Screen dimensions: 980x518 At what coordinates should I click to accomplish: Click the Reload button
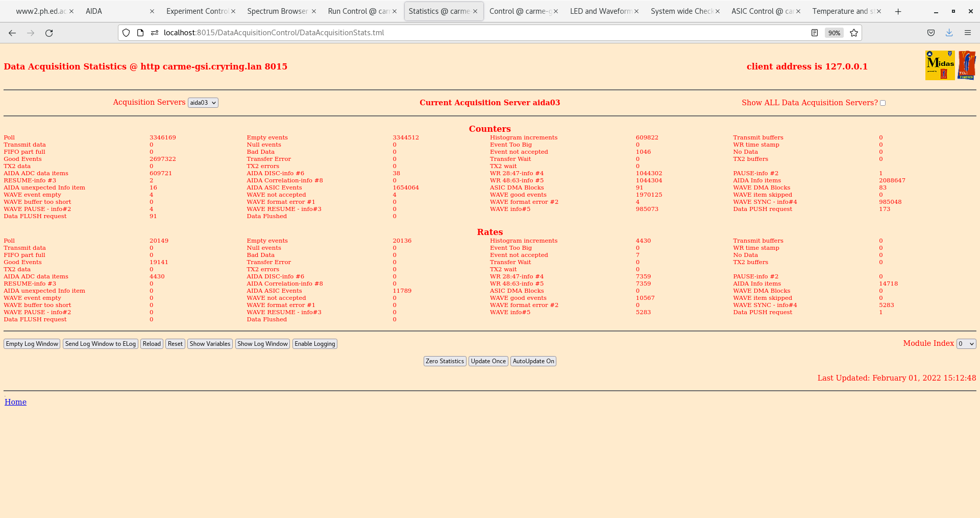(x=152, y=344)
